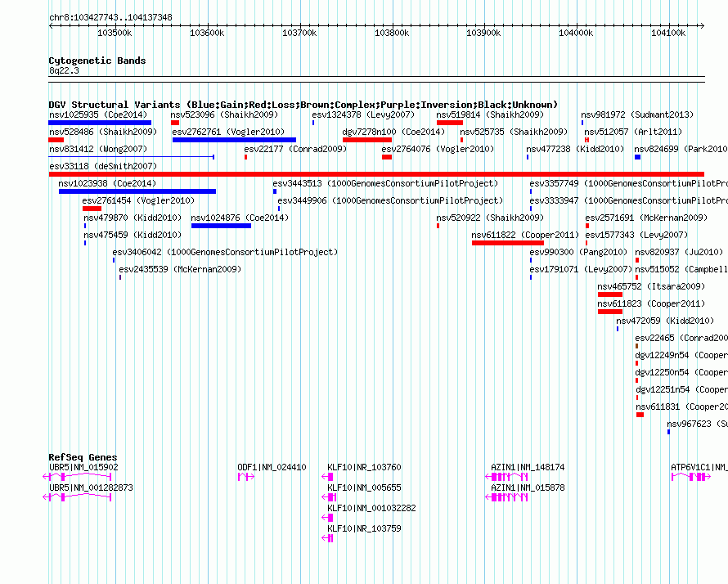Click the 103900k ruler tick label
Screen dimensions: 728x584
tap(483, 33)
